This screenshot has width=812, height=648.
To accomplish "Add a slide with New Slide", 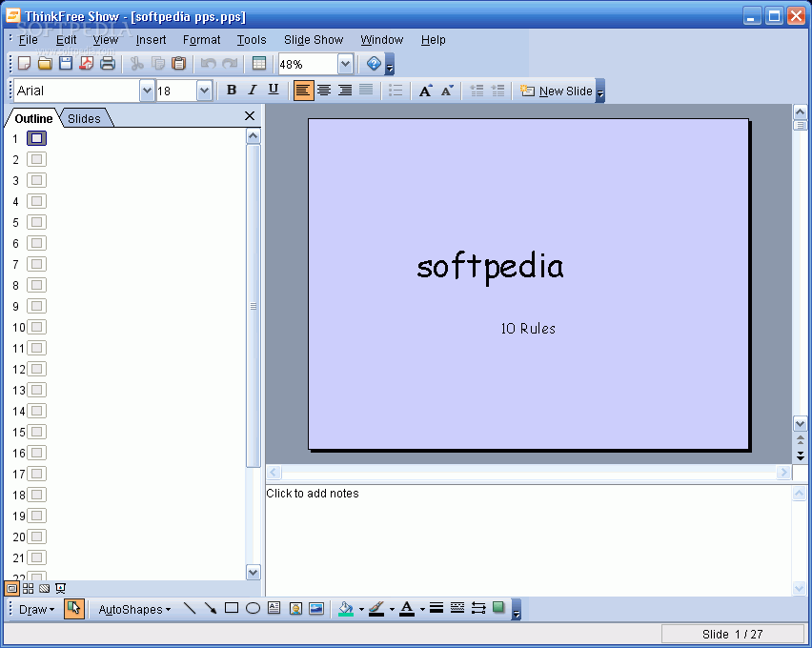I will [x=557, y=91].
